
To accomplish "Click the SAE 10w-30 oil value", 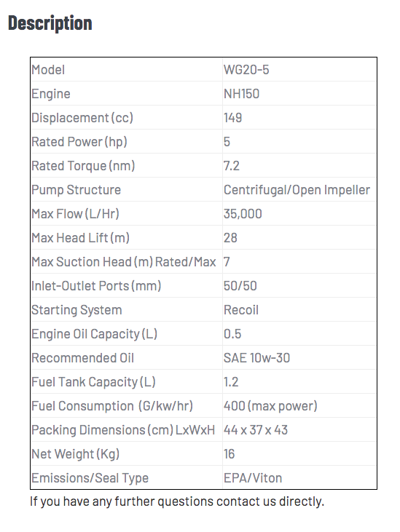I will [x=256, y=358].
